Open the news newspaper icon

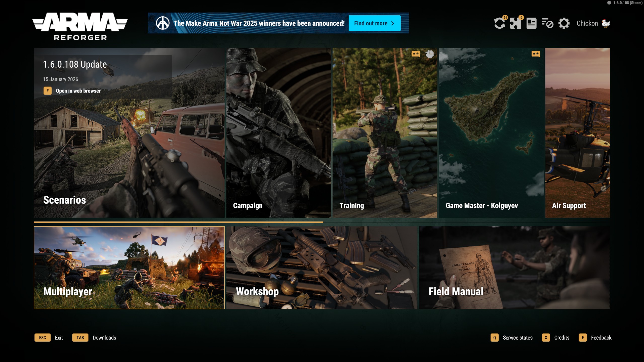tap(531, 23)
